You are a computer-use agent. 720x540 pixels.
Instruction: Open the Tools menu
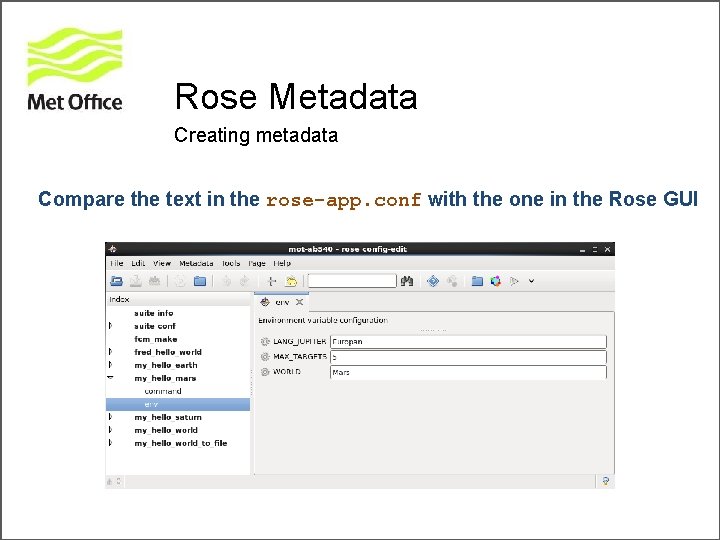(x=231, y=263)
